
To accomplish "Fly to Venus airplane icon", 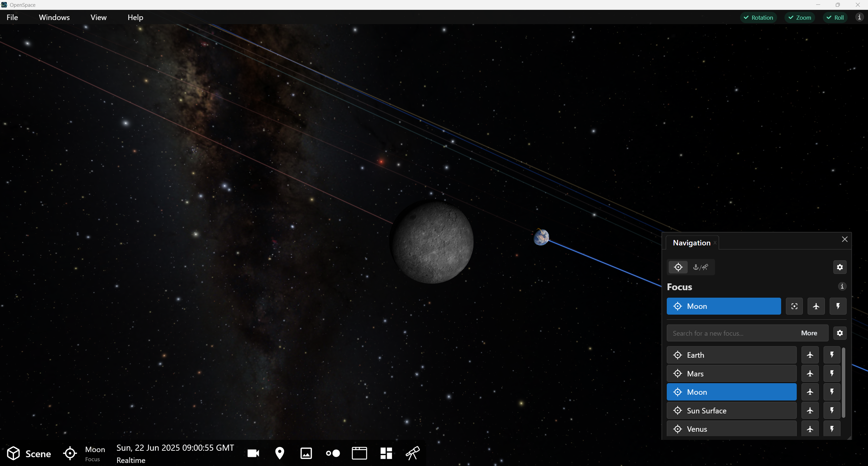I will click(810, 429).
